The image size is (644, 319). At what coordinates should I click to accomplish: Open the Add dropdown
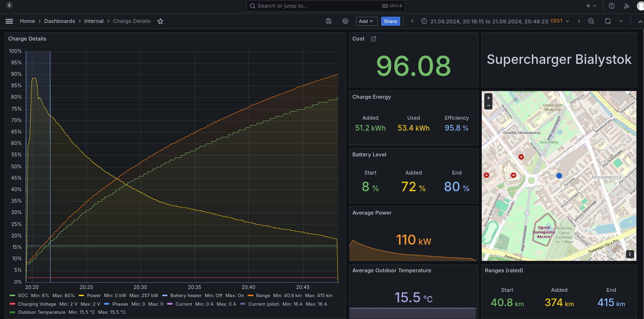click(x=367, y=21)
